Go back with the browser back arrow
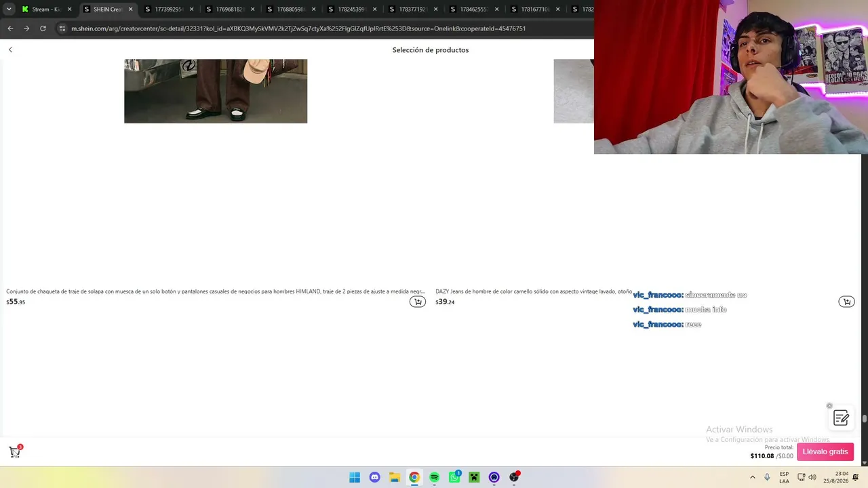868x488 pixels. pos(10,28)
